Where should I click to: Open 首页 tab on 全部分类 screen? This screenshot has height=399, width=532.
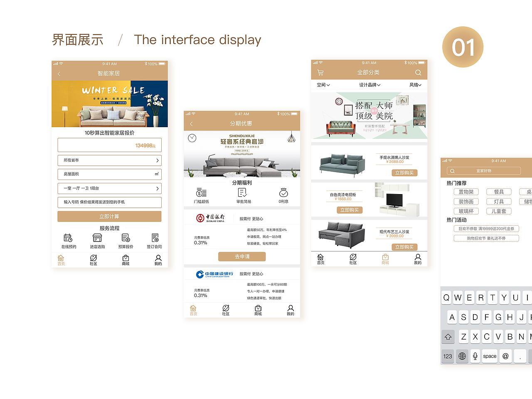point(320,259)
